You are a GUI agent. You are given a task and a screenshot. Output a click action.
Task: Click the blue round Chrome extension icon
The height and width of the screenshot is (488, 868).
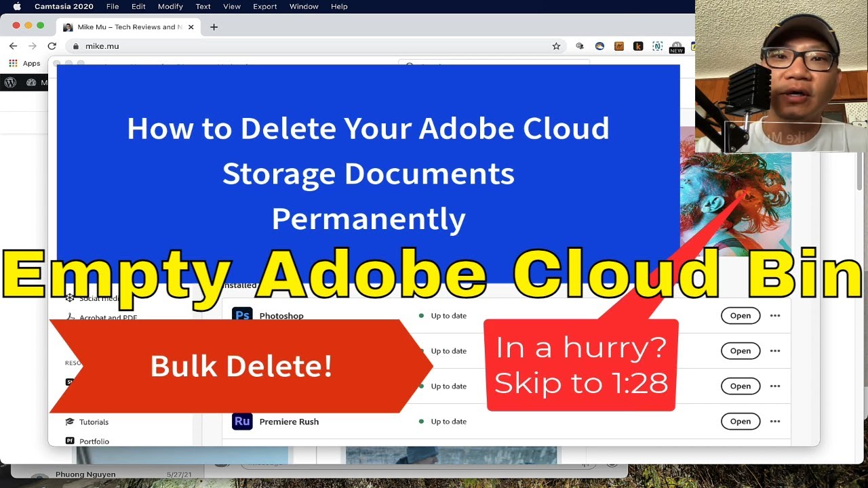[599, 46]
